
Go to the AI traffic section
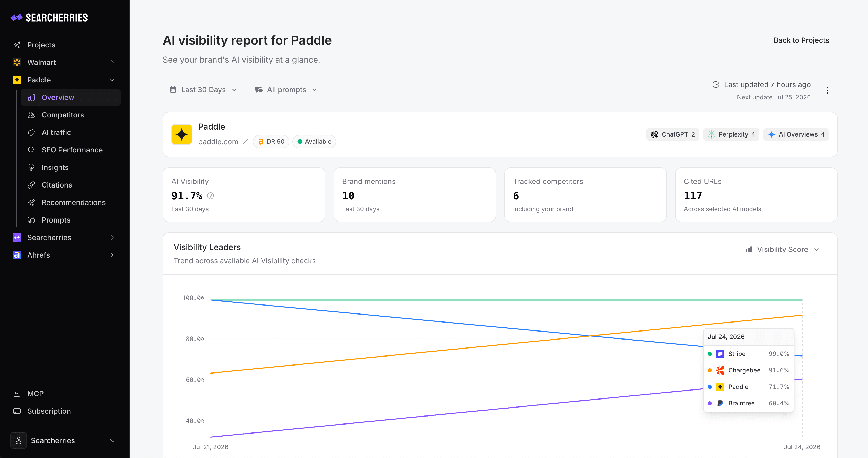click(x=71, y=133)
